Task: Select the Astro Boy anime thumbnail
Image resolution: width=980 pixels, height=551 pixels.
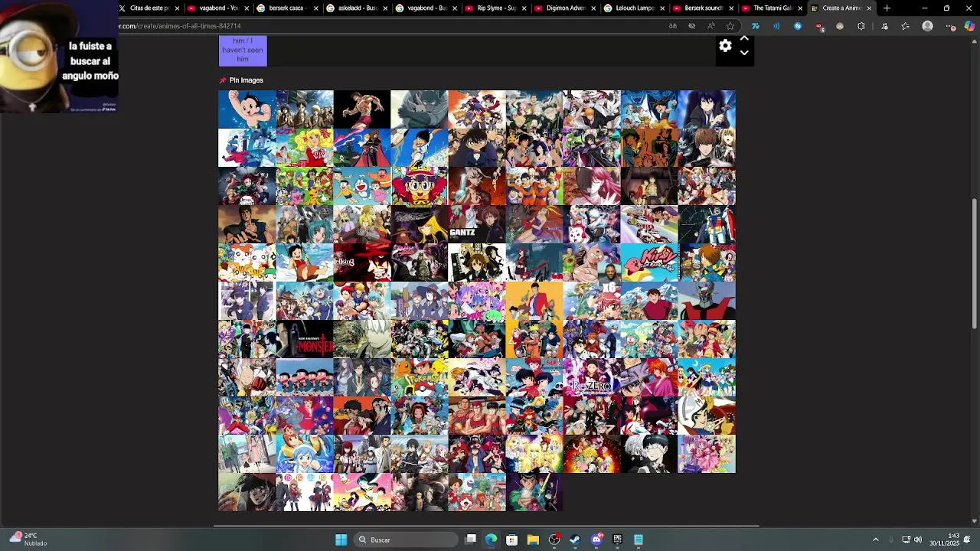Action: 247,109
